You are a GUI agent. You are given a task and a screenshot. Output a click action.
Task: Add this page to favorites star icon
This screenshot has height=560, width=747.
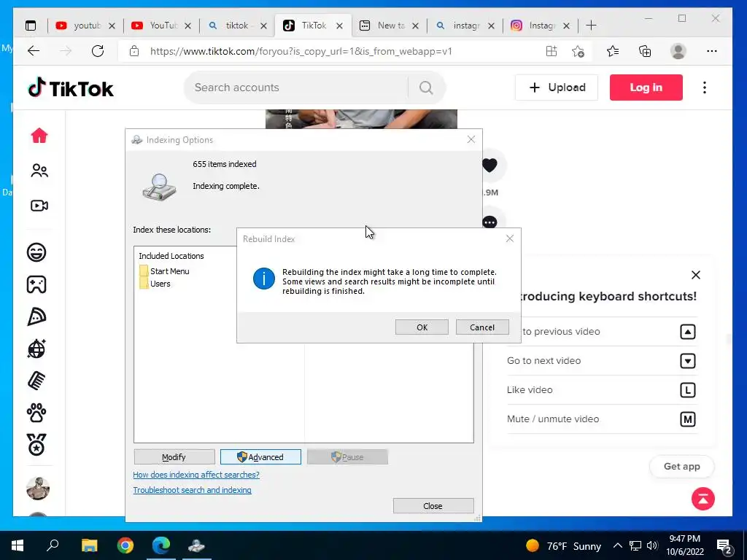(578, 51)
